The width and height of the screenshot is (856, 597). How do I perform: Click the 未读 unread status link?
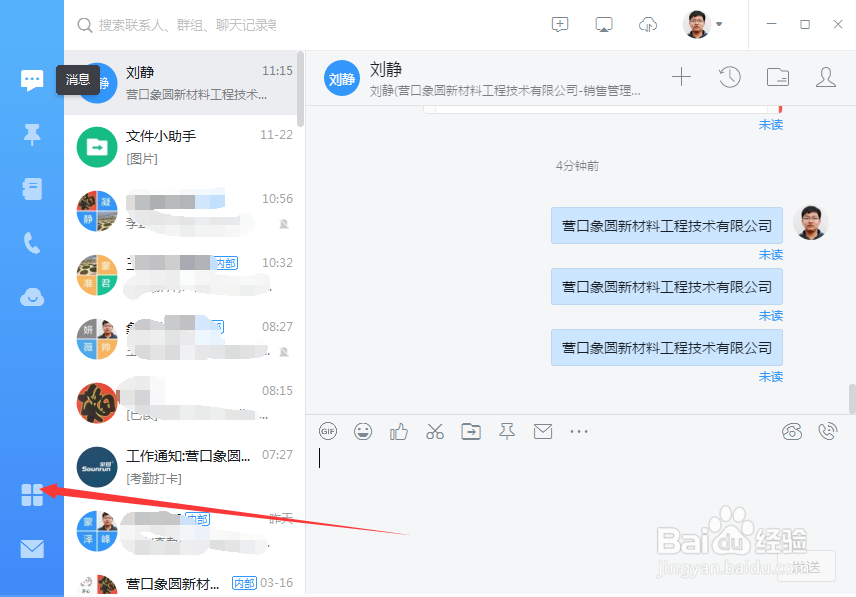click(770, 254)
